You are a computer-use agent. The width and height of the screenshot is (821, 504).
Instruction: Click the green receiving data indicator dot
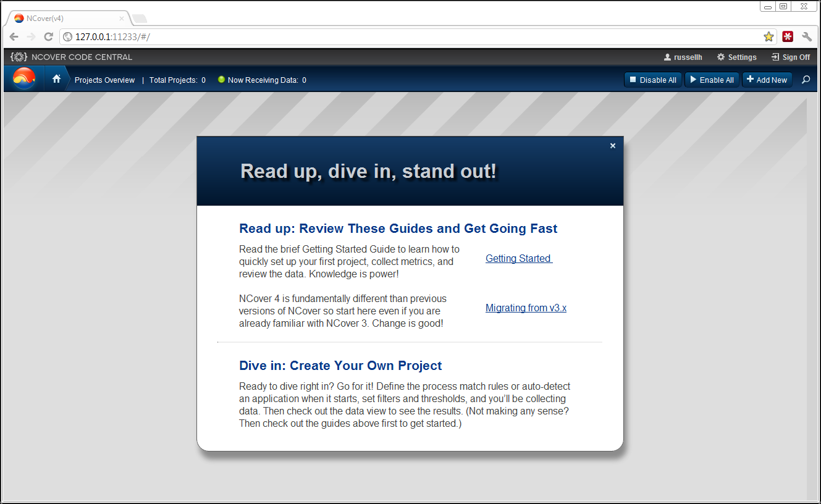click(221, 80)
